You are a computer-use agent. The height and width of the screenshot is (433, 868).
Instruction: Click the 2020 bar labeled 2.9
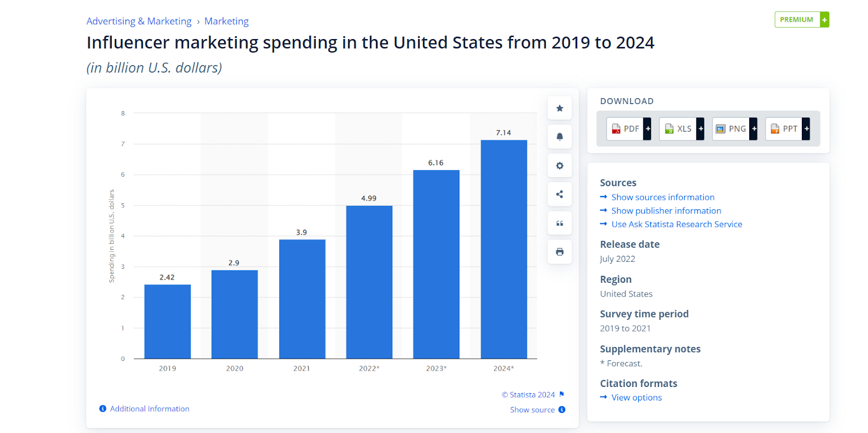coord(234,314)
